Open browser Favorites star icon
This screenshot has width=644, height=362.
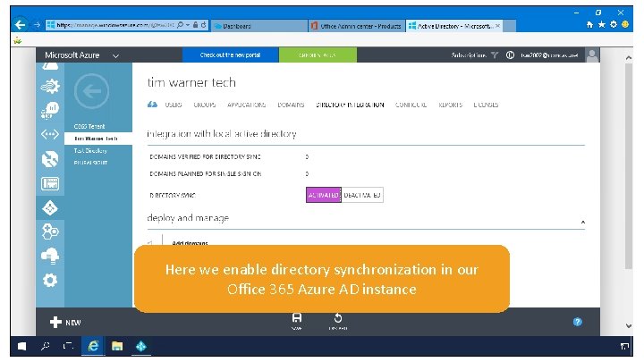coord(602,25)
